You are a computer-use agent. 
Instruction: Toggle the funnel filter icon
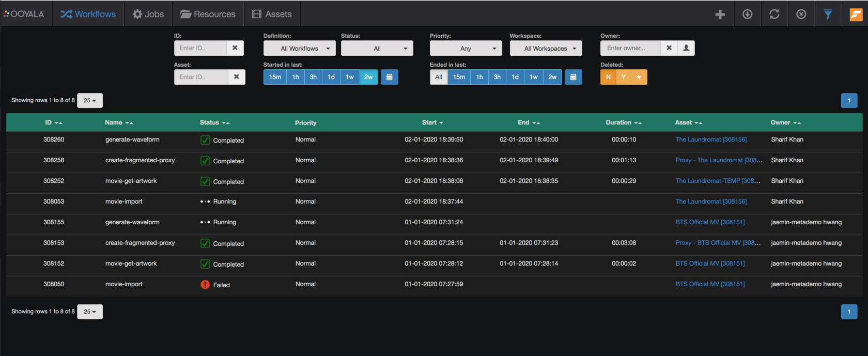(828, 14)
